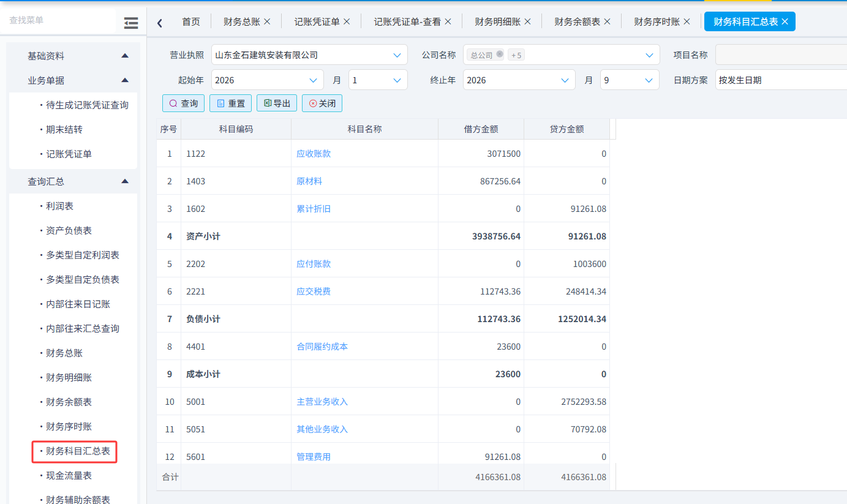This screenshot has height=504, width=847.
Task: Open 期末结转 in the sidebar
Action: click(64, 129)
